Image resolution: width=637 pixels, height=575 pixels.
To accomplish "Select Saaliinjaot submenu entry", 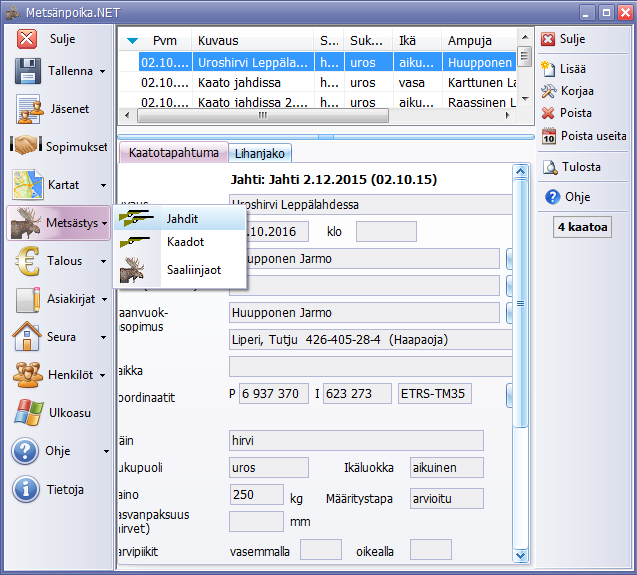I will coord(193,269).
